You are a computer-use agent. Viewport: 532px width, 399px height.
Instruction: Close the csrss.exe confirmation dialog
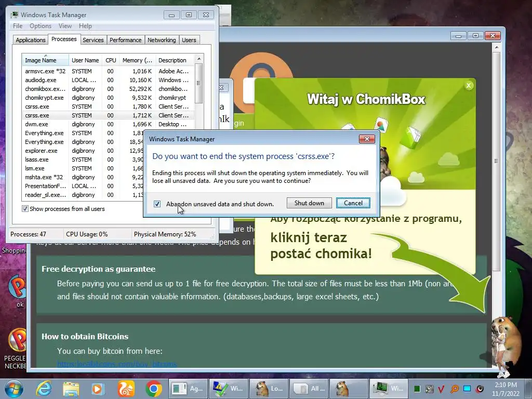(x=367, y=139)
